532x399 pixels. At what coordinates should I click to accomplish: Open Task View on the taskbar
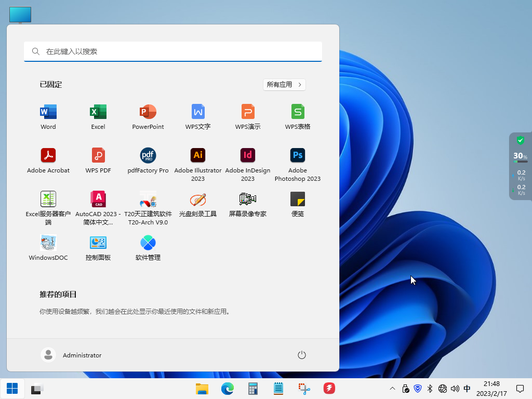coord(37,389)
